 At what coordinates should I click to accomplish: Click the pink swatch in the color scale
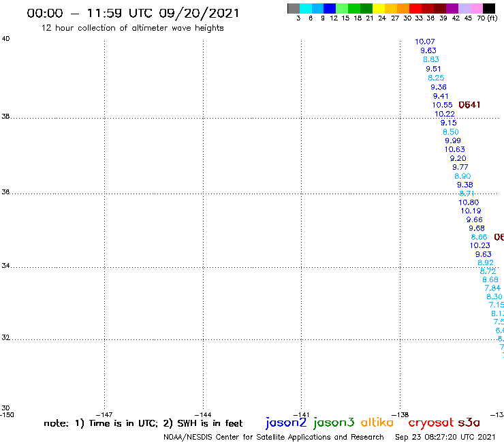(x=477, y=9)
